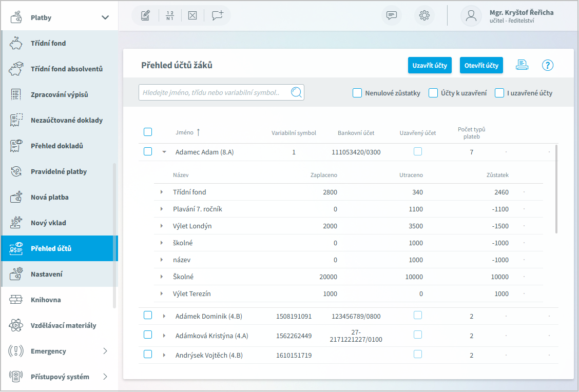Check the I uzavřené účty checkbox
The width and height of the screenshot is (579, 392).
coord(499,93)
